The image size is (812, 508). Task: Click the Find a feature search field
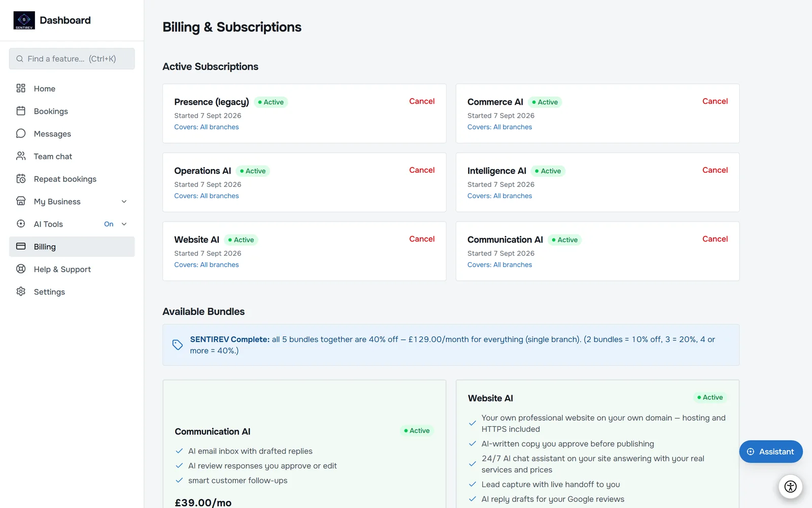[x=72, y=59]
